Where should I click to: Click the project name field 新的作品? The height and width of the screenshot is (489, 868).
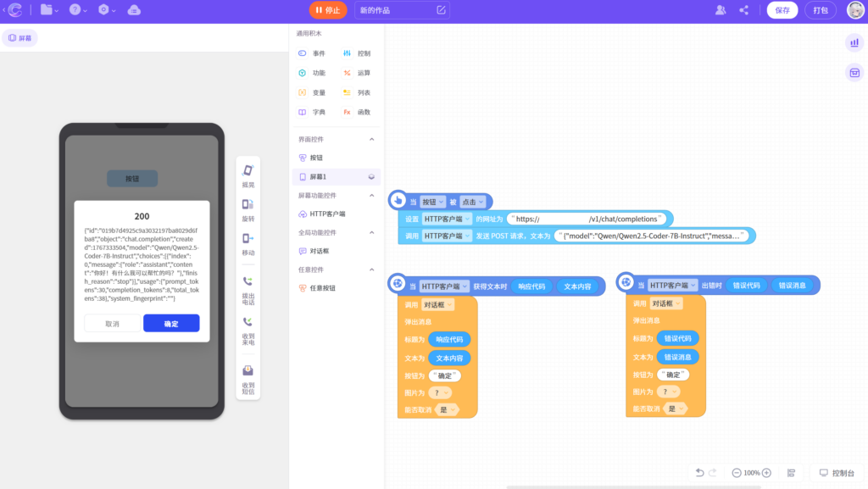(x=395, y=10)
